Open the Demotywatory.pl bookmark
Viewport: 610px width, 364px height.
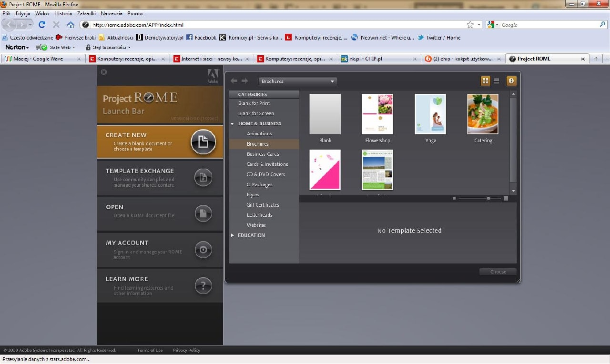(160, 38)
